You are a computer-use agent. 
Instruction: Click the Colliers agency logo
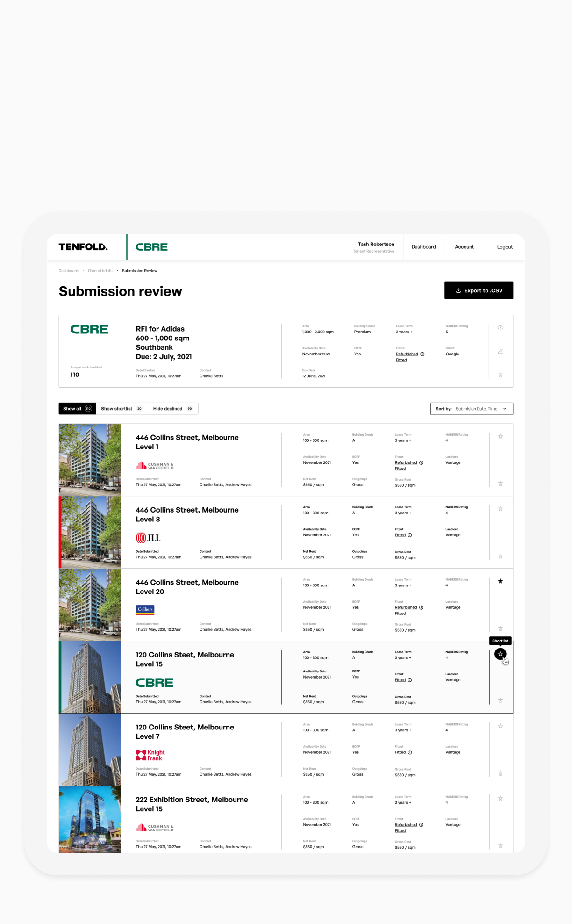point(145,609)
